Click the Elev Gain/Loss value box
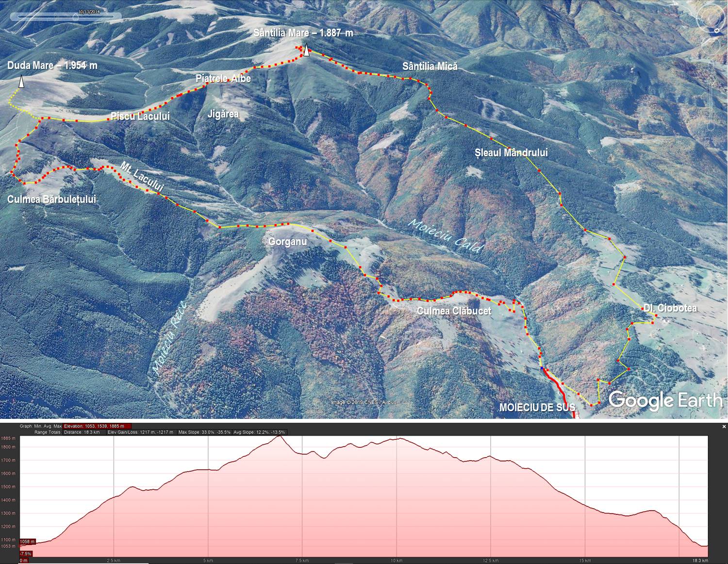The width and height of the screenshot is (728, 564). click(140, 432)
